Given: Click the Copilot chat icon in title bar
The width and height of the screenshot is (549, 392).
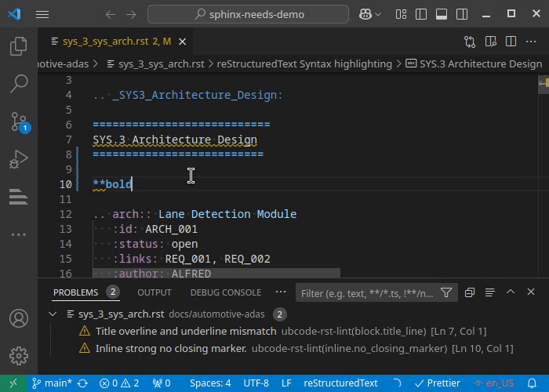Looking at the screenshot, I should pos(365,14).
